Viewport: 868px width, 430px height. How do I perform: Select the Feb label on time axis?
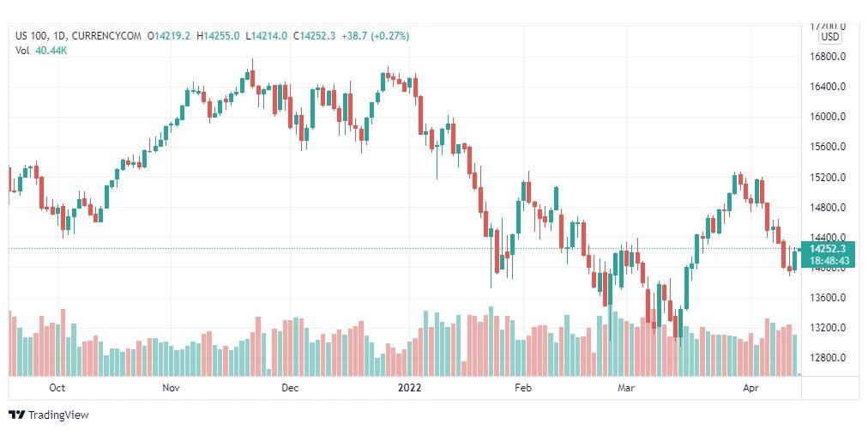click(x=523, y=388)
